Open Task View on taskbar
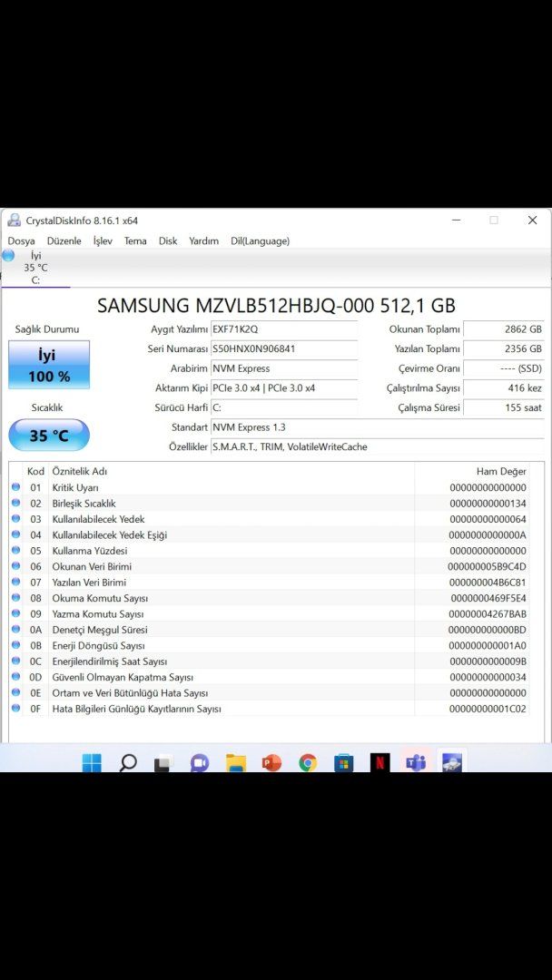 (163, 762)
